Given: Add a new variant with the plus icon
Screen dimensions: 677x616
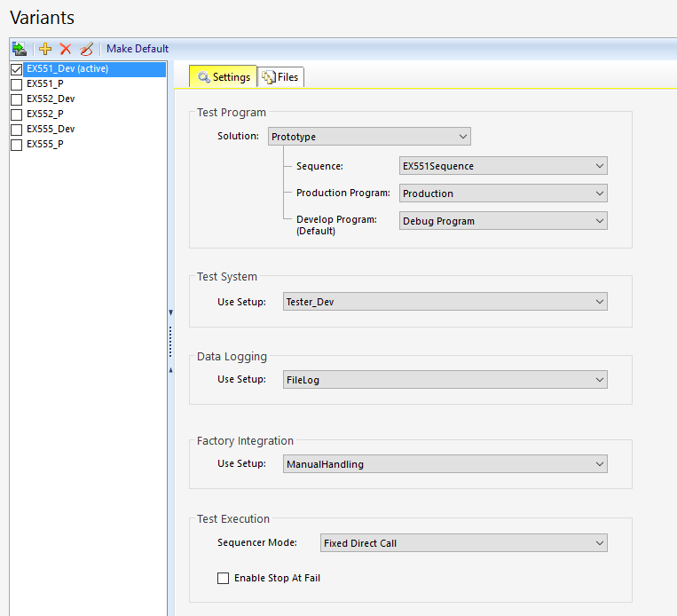Looking at the screenshot, I should 45,49.
